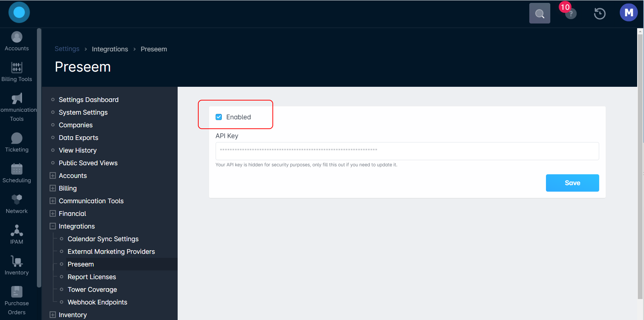
Task: Toggle the Enabled checkbox
Action: click(x=219, y=117)
